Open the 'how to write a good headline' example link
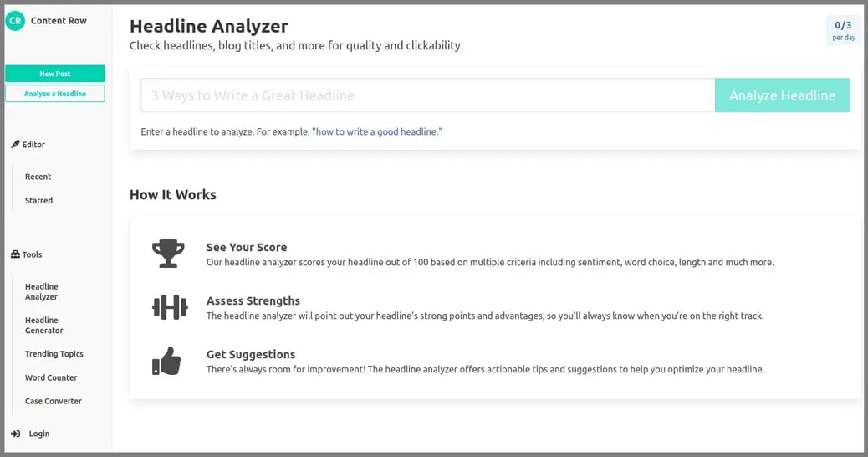Viewport: 868px width, 457px height. (376, 132)
